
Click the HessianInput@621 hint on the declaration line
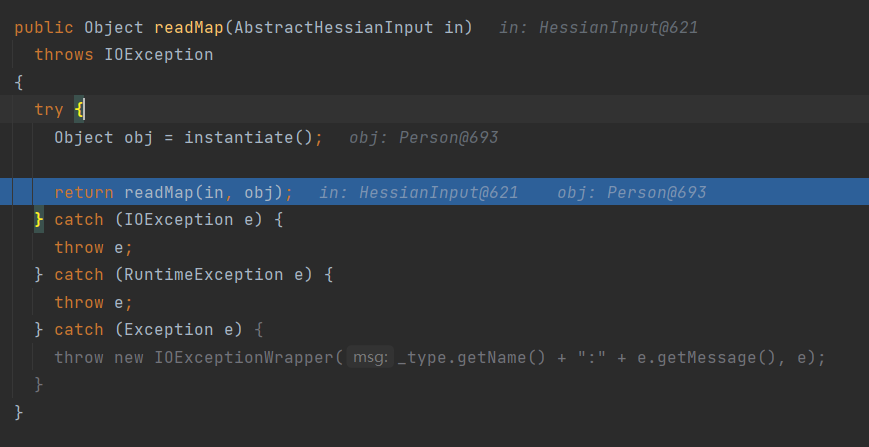click(618, 27)
